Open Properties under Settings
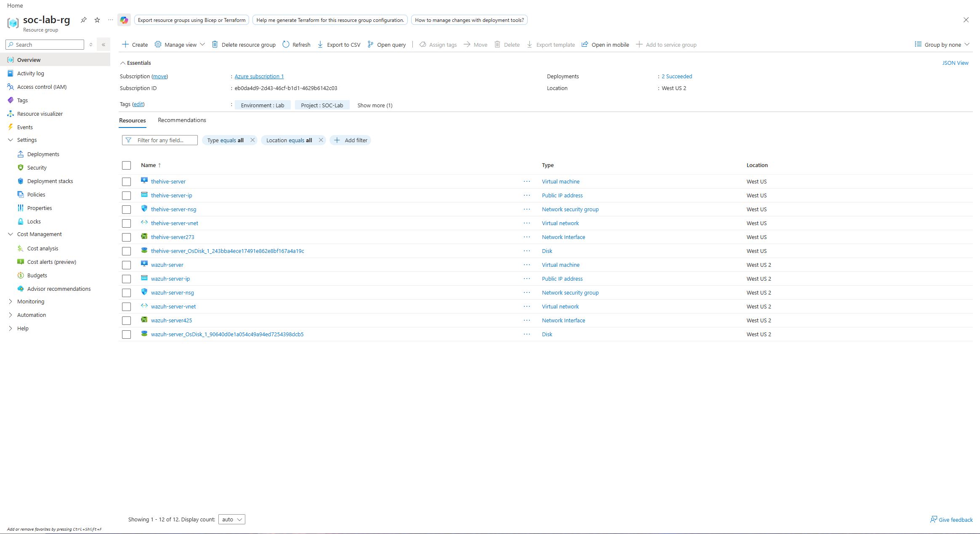Screen dimensions: 980x534 pyautogui.click(x=39, y=208)
